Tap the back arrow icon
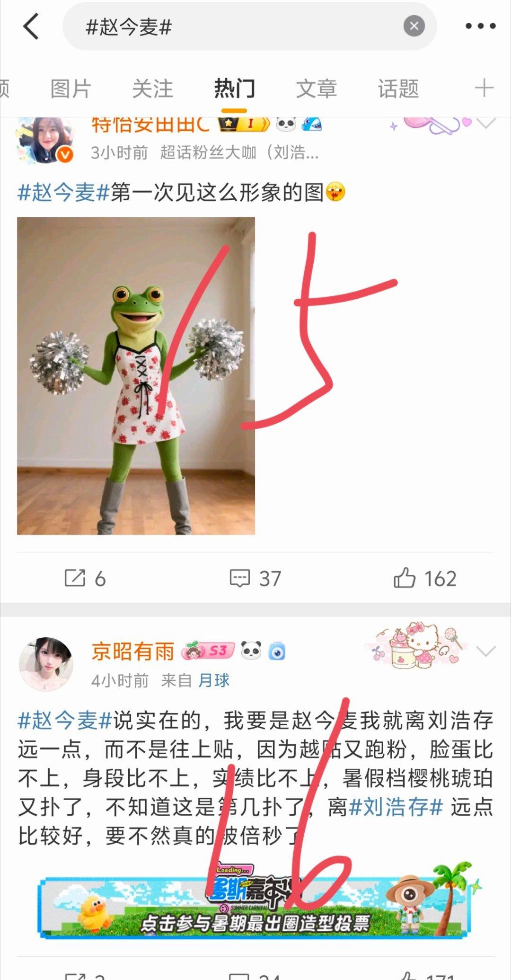Screen dimensions: 511x980 tap(31, 26)
